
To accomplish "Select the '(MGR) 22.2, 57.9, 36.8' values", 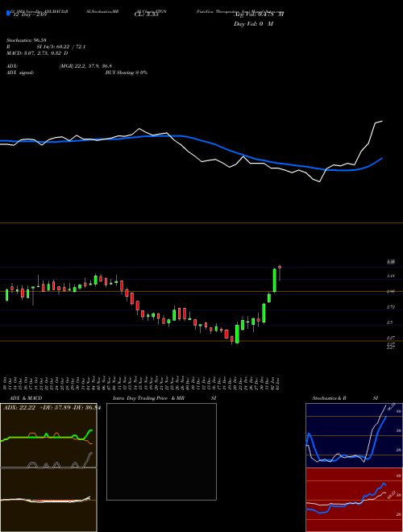I will [85, 66].
